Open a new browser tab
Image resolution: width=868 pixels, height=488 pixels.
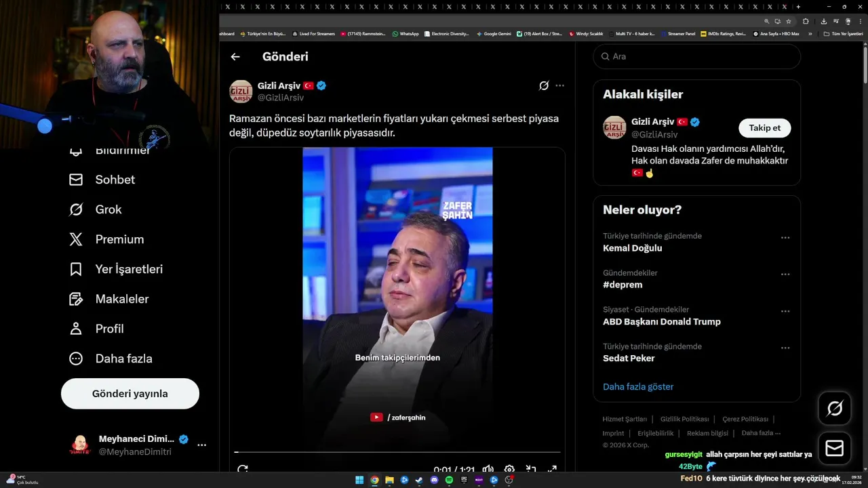click(798, 7)
